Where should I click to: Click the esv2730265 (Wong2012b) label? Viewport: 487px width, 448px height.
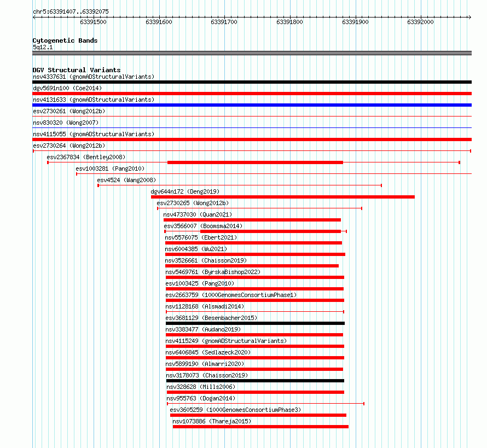(193, 203)
